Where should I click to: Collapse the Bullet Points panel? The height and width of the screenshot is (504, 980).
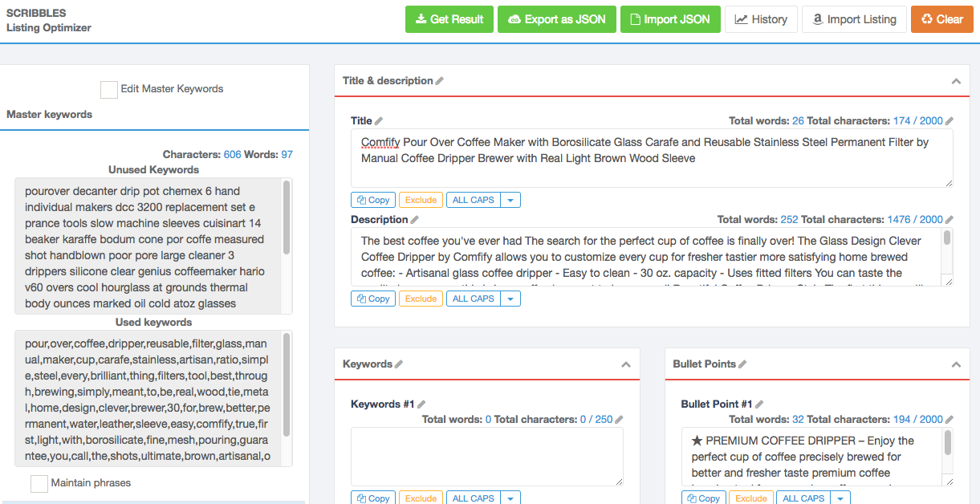(x=955, y=364)
